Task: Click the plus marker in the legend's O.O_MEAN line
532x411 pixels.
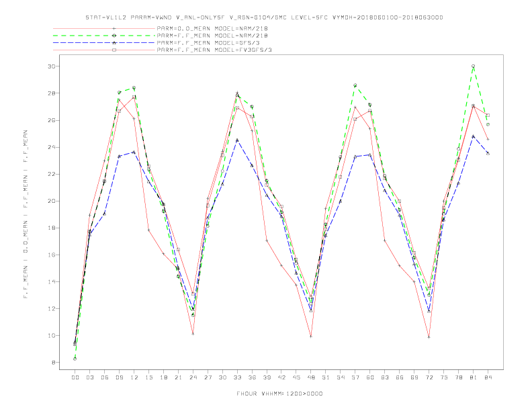Action: [x=114, y=29]
